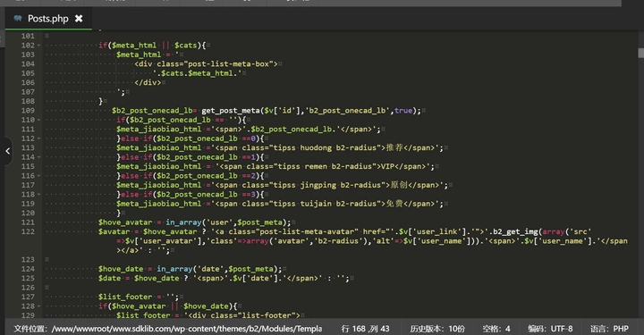Click the 推荐 text on line 113
The width and height of the screenshot is (644, 335).
[394, 147]
